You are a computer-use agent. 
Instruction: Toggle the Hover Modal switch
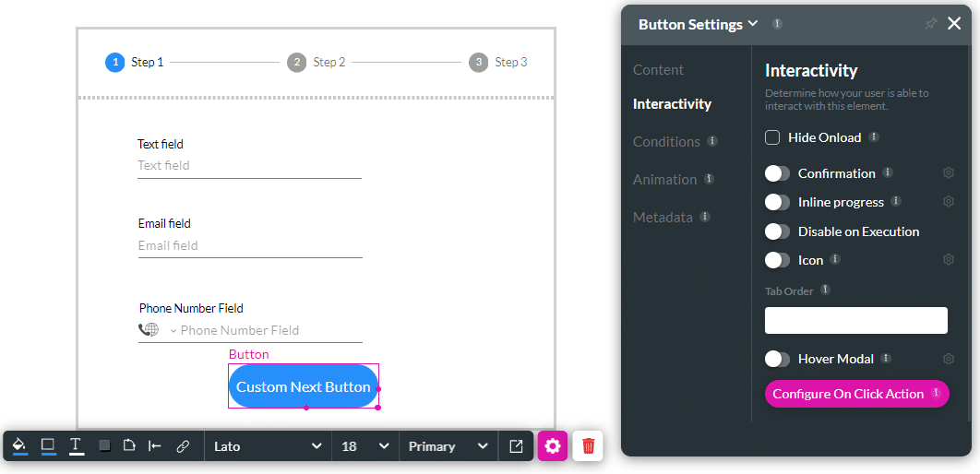778,359
